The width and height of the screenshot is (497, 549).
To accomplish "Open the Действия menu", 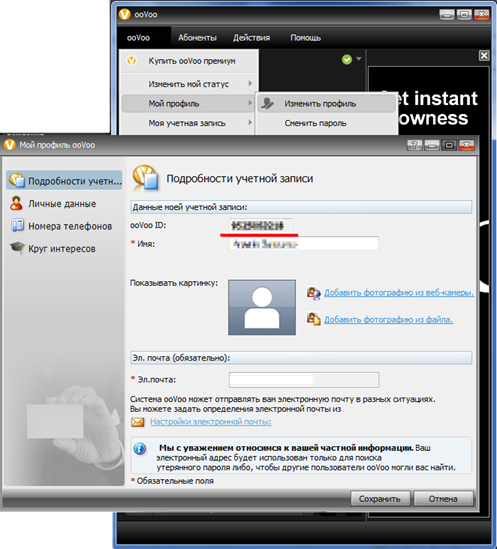I will pos(251,38).
